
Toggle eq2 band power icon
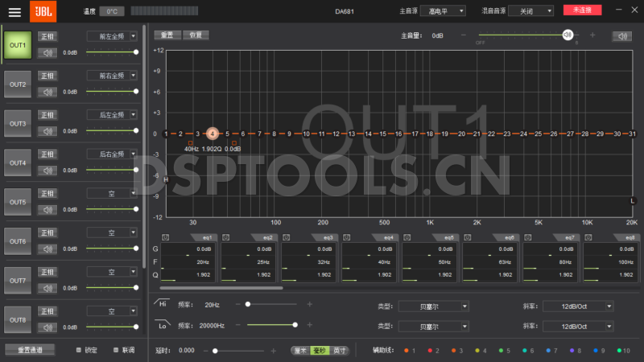(225, 237)
